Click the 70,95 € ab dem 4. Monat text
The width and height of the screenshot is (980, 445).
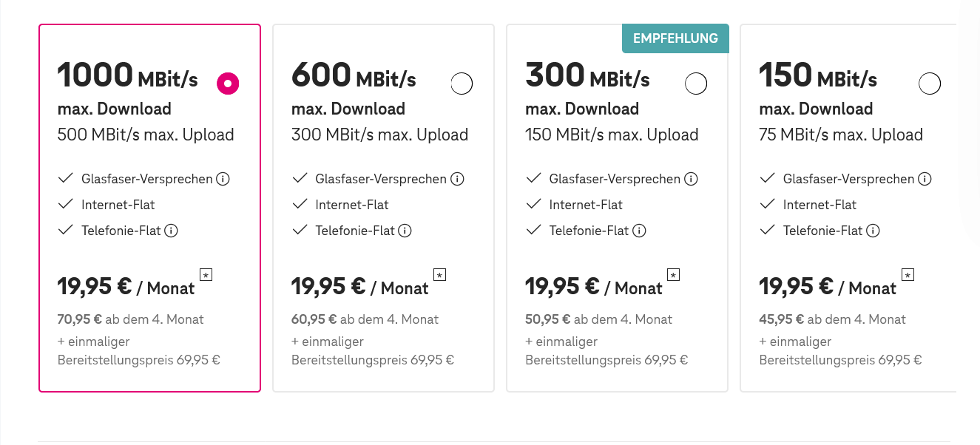click(x=130, y=319)
